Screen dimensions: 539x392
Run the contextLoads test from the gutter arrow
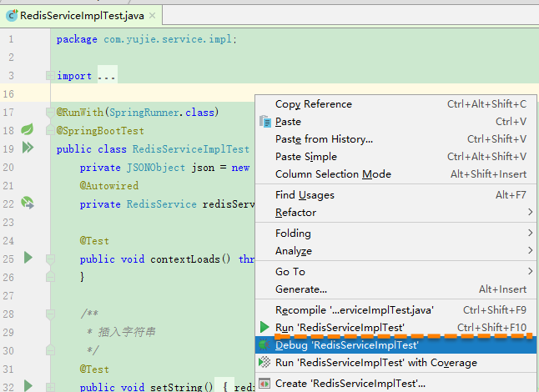[28, 258]
